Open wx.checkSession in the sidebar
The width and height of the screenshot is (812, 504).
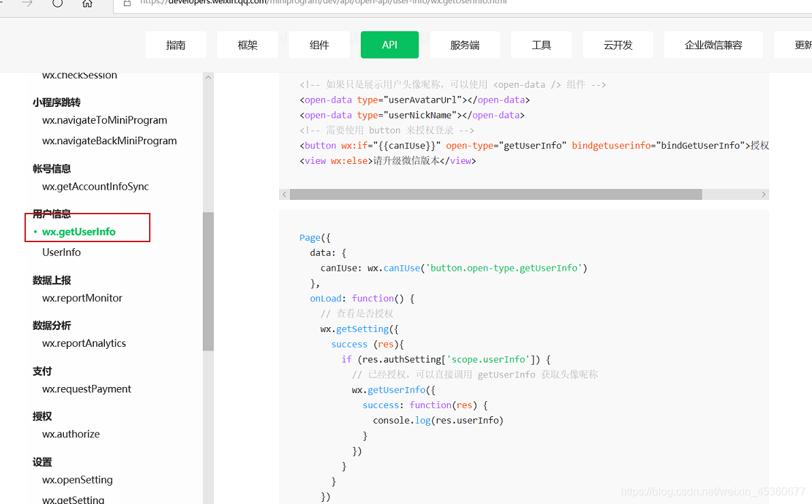pos(80,75)
